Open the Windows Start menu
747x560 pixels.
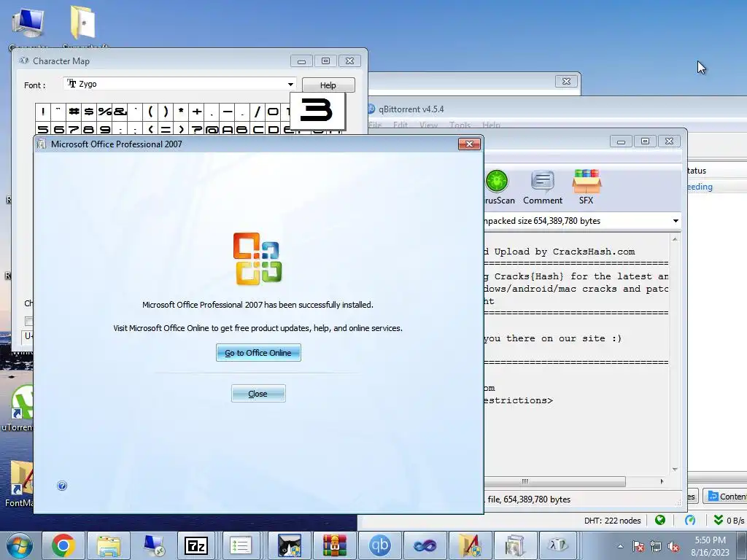(x=20, y=545)
